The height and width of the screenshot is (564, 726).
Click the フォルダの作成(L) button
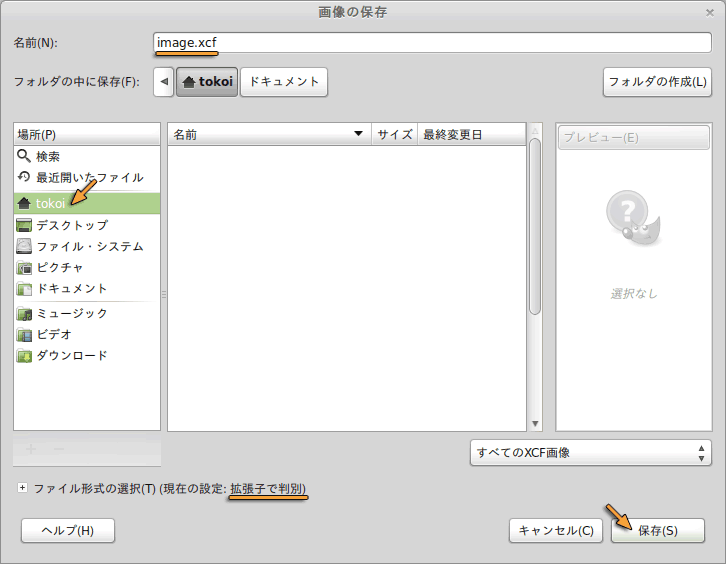(x=657, y=82)
